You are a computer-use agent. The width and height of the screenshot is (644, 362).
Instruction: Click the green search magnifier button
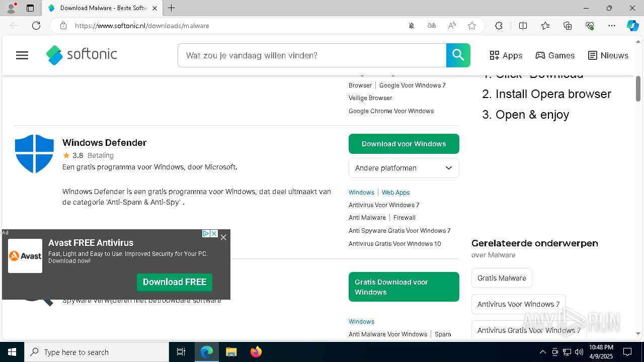(458, 55)
